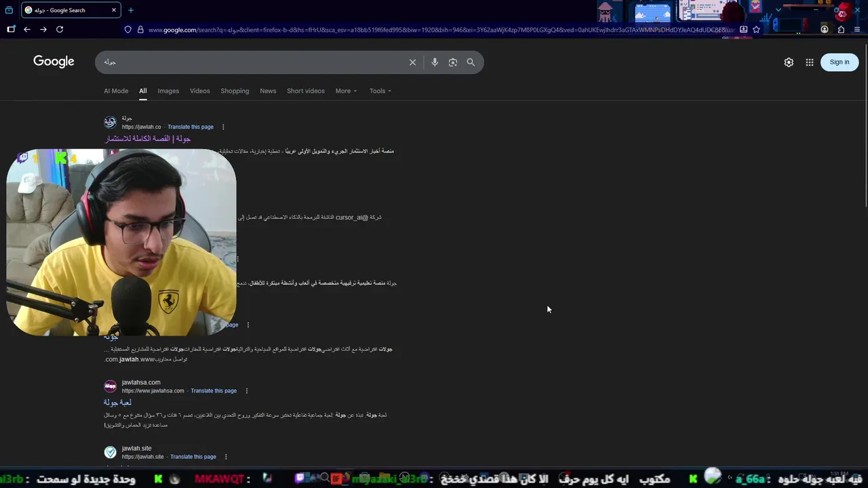
Task: Translate the jawlah.site result page
Action: [x=193, y=457]
